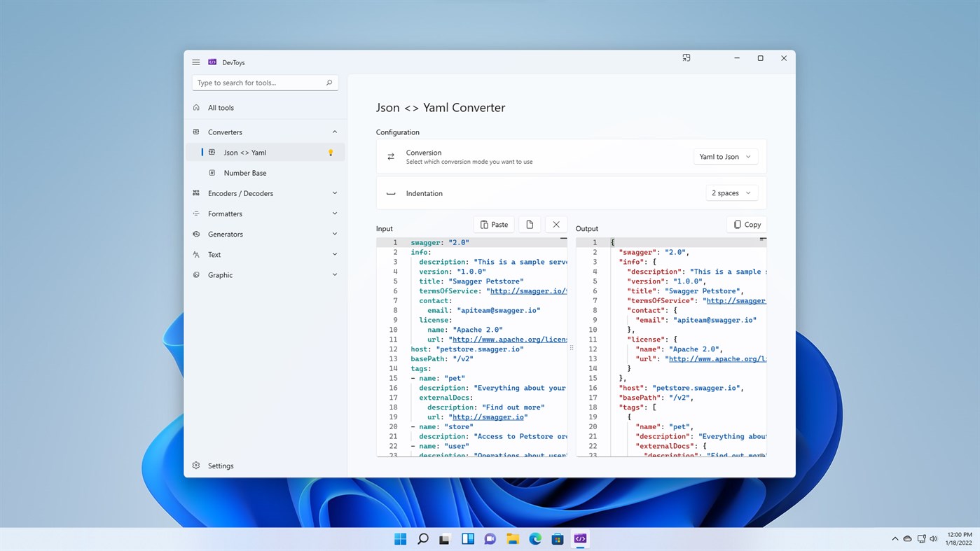980x551 pixels.
Task: Copy the converted JSON output
Action: click(746, 224)
